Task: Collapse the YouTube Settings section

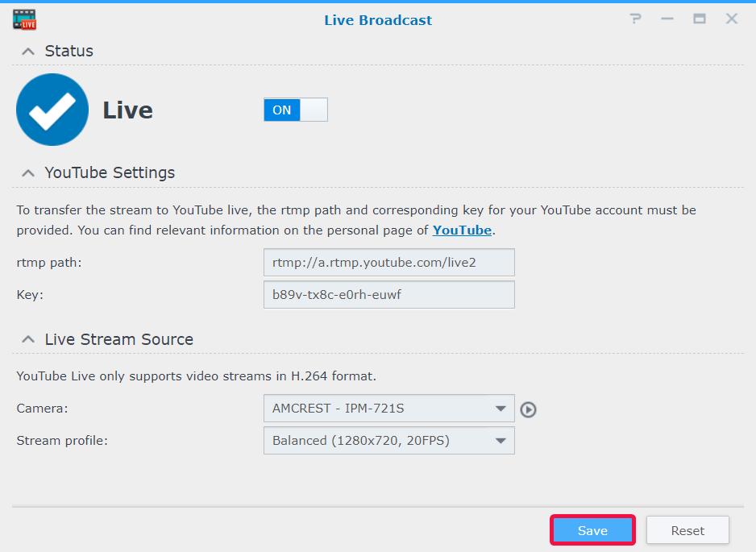Action: pyautogui.click(x=28, y=172)
